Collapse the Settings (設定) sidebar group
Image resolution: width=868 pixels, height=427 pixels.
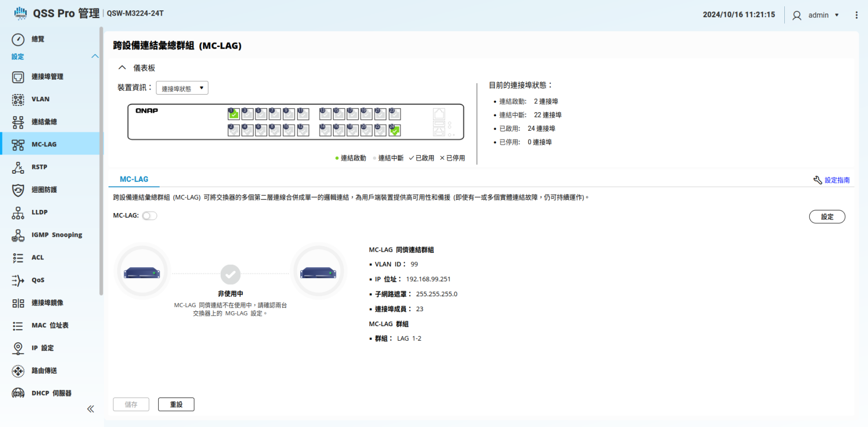[x=95, y=56]
